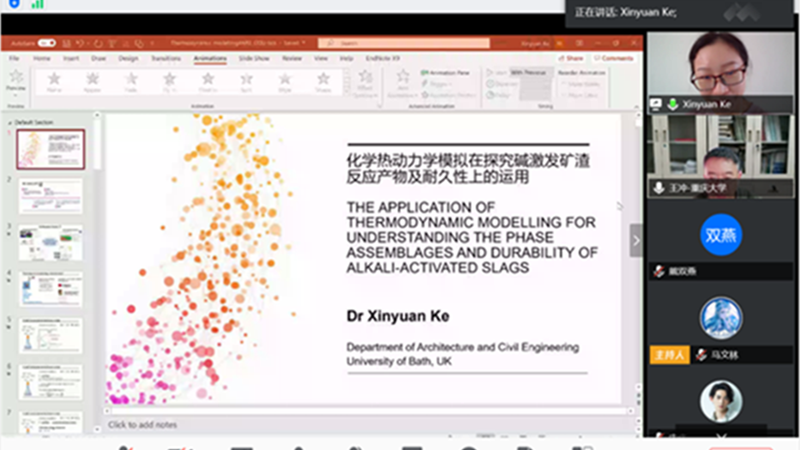Open the Slide Show tab
The image size is (800, 450).
click(x=254, y=58)
